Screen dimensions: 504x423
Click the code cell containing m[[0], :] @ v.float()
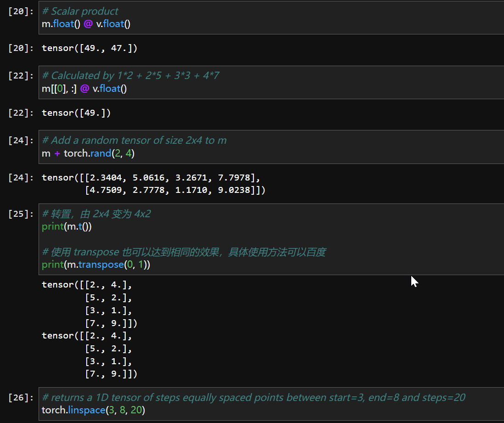coord(271,82)
